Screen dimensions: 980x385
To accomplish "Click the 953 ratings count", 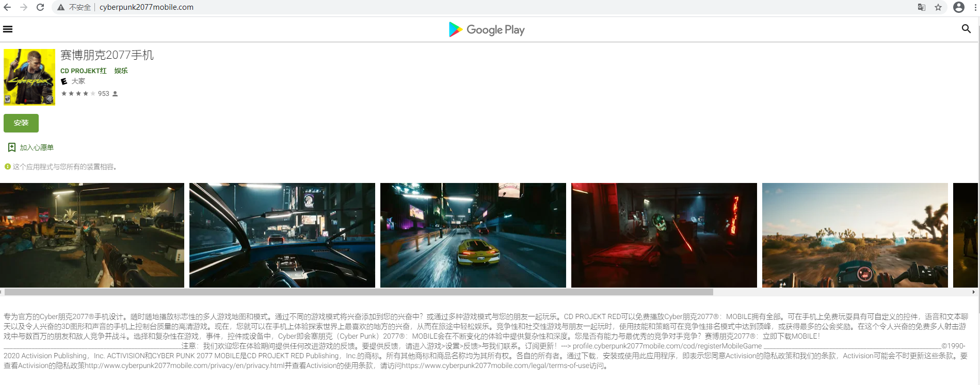I will pos(104,94).
